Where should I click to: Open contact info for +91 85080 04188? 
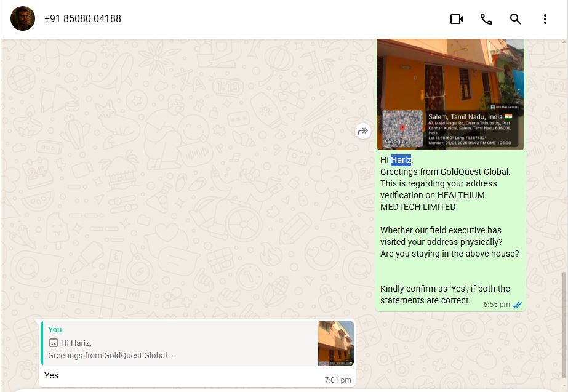point(82,19)
